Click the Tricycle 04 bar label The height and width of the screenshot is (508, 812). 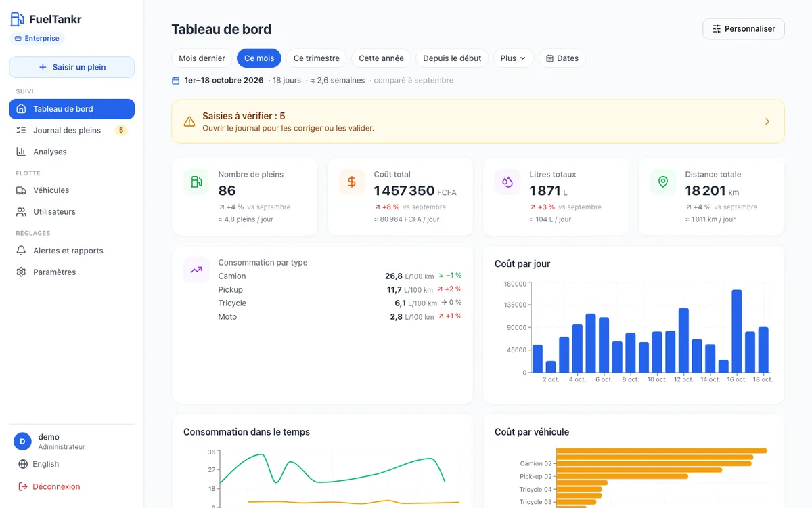click(x=536, y=490)
